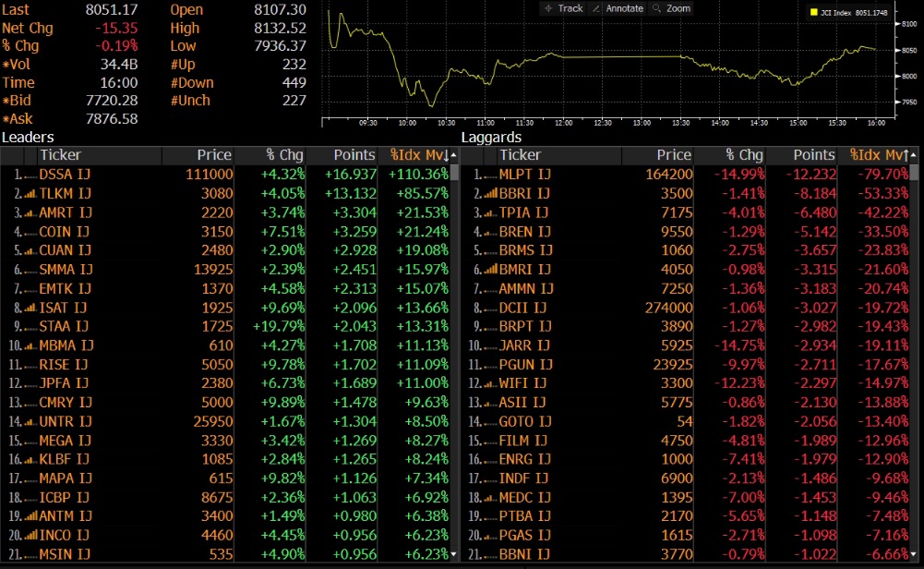Screen dimensions: 924x569
Task: Click the Laggards scrollbar up arrow
Action: [x=915, y=155]
